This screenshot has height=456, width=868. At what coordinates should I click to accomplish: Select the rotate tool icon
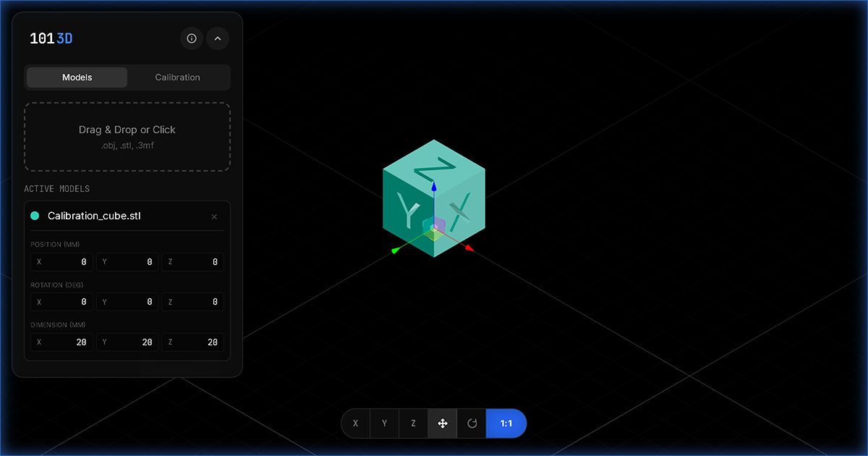point(472,423)
